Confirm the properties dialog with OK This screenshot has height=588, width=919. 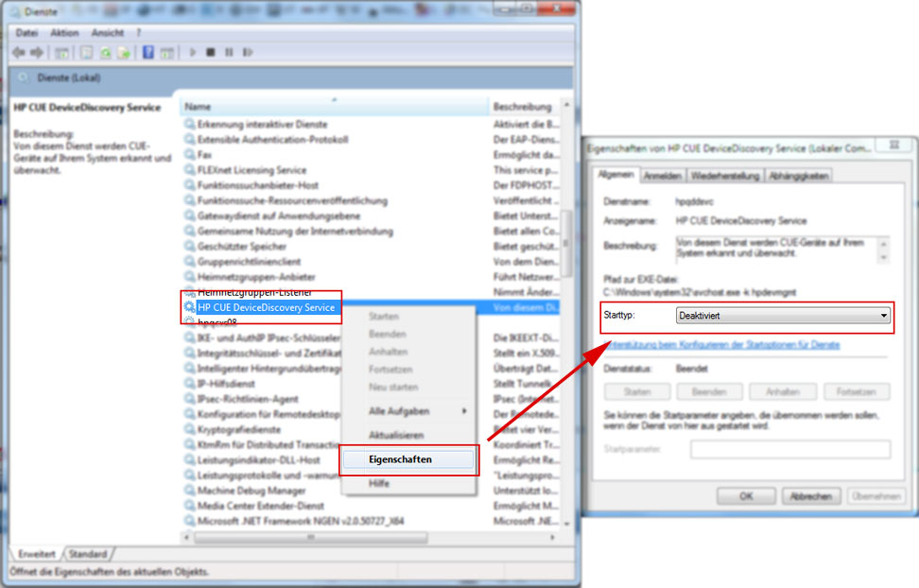(746, 496)
